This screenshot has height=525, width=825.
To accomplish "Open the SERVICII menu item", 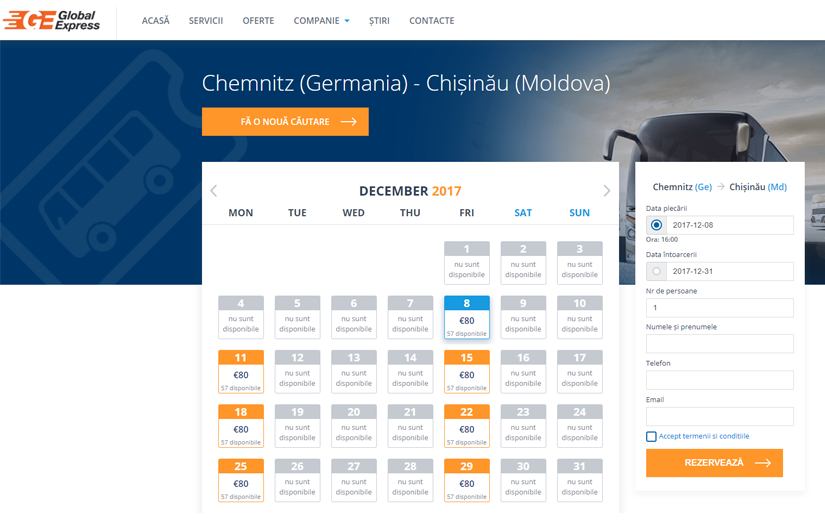I will [206, 21].
